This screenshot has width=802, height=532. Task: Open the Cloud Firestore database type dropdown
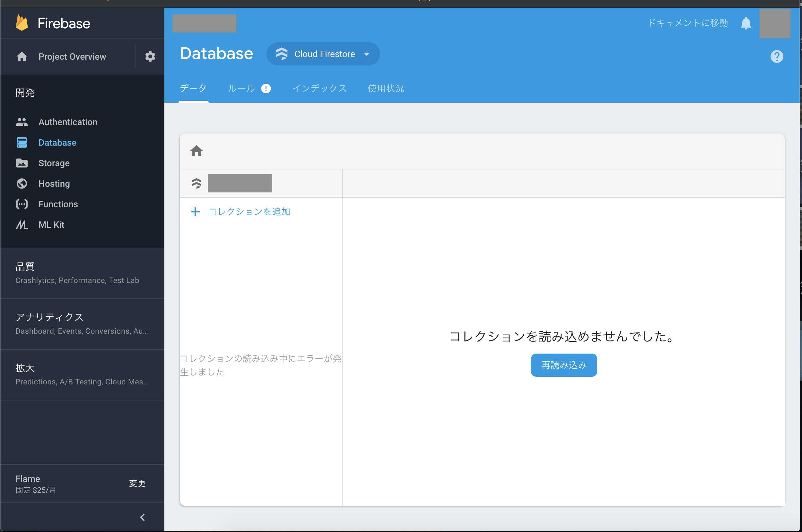[x=323, y=54]
